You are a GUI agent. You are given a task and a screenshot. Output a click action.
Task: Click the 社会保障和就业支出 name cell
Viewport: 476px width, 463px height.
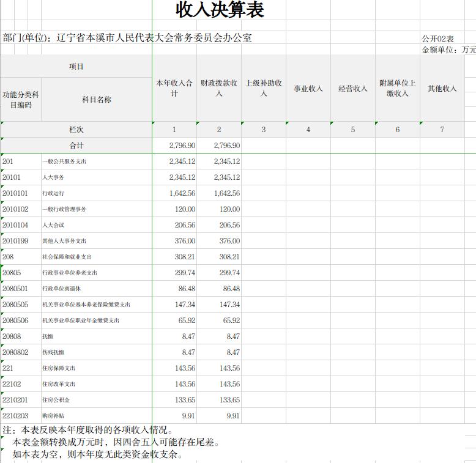pos(97,257)
